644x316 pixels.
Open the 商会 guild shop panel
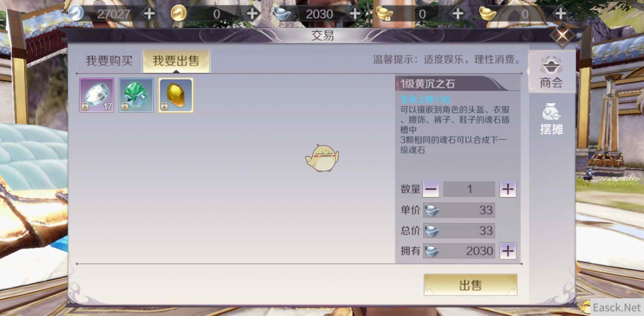pyautogui.click(x=551, y=72)
